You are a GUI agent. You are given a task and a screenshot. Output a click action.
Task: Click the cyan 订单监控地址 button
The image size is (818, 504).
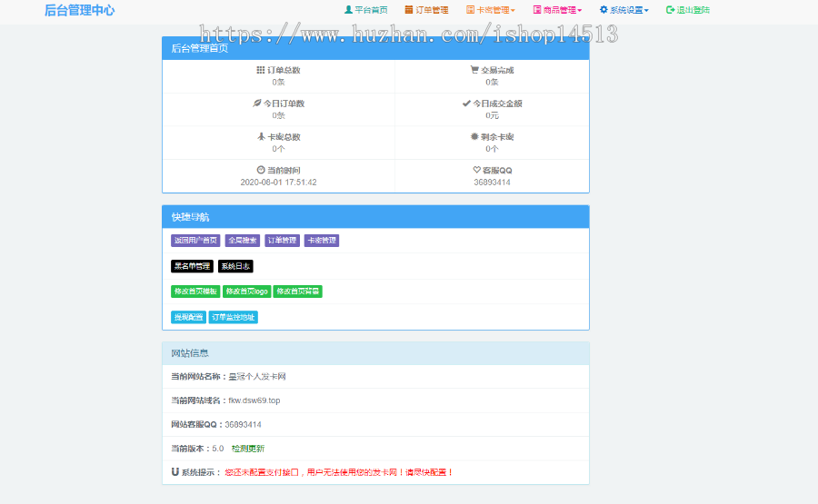click(234, 317)
